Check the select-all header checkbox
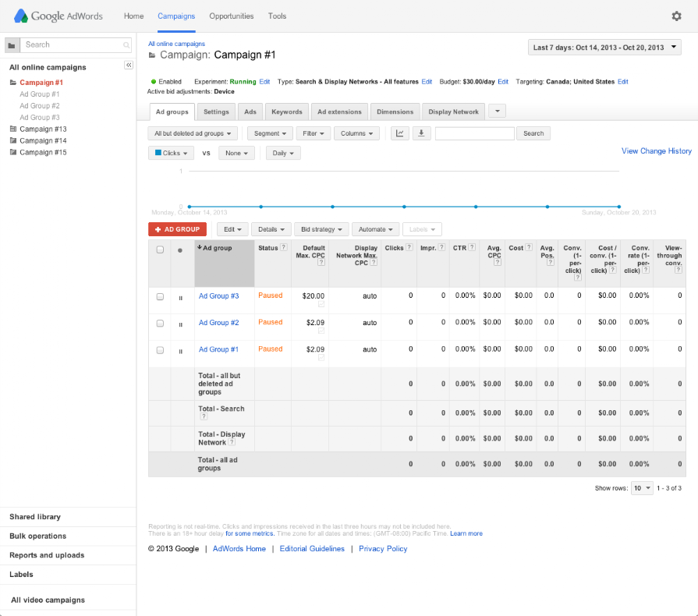 pyautogui.click(x=160, y=250)
